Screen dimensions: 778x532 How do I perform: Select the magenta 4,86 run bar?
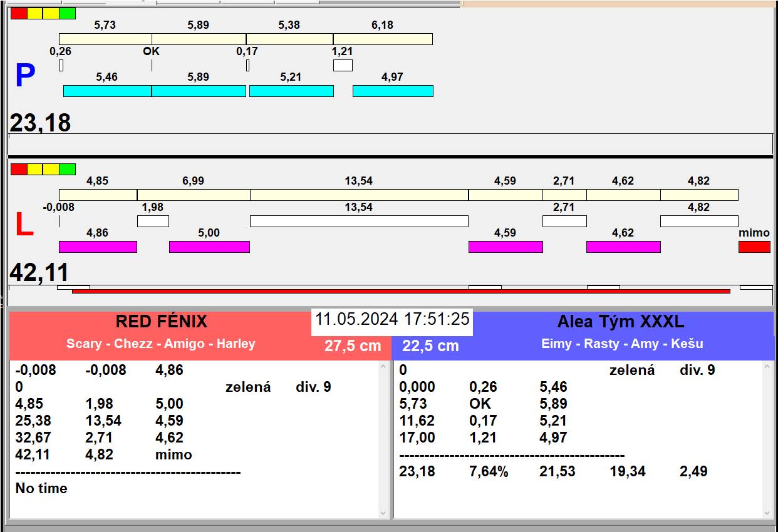click(x=98, y=247)
